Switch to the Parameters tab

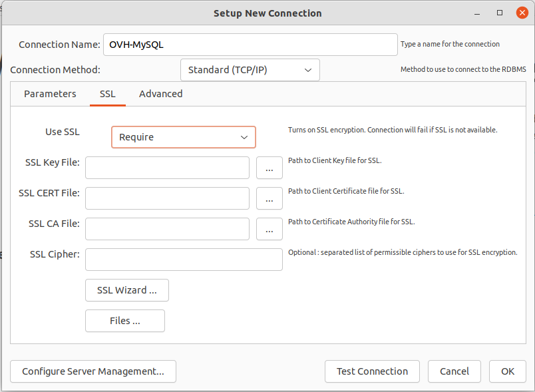click(x=50, y=94)
